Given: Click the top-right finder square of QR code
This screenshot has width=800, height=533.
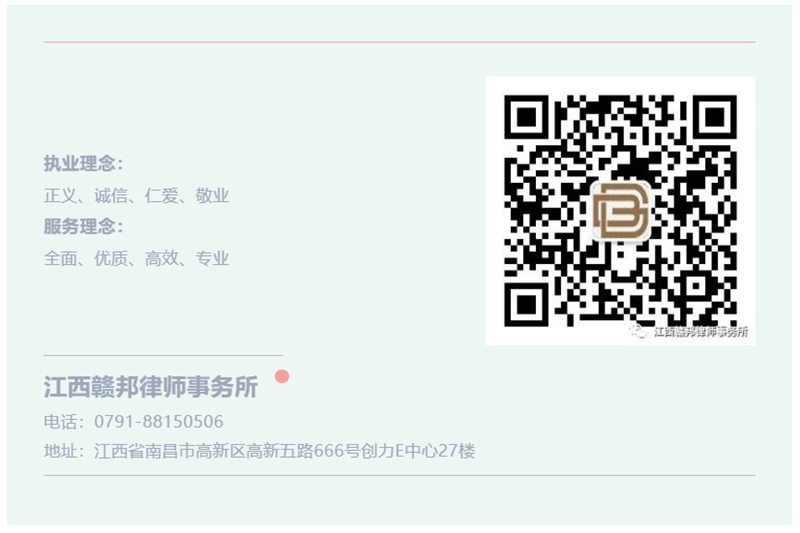Looking at the screenshot, I should pyautogui.click(x=715, y=117).
